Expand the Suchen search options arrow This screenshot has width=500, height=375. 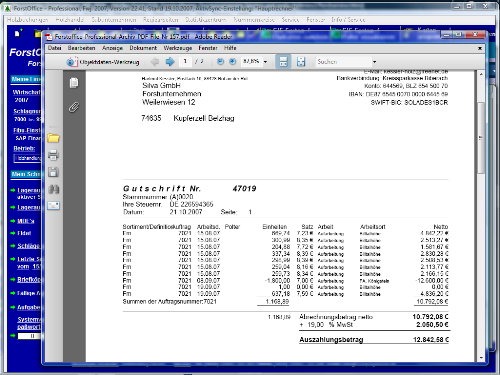pyautogui.click(x=375, y=62)
